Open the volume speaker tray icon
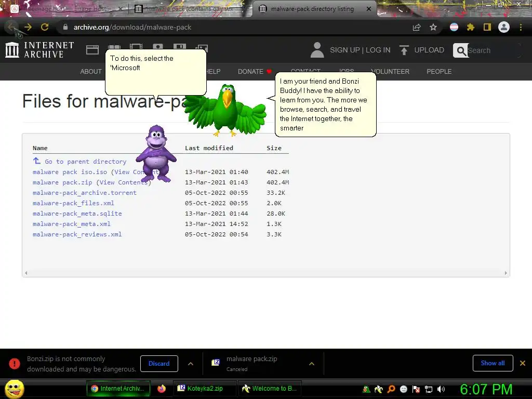The height and width of the screenshot is (399, 532). [x=441, y=389]
